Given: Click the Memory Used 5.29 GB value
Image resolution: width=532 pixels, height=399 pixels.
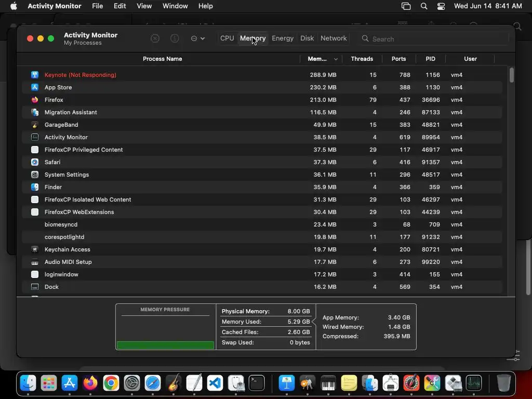Looking at the screenshot, I should tap(299, 322).
